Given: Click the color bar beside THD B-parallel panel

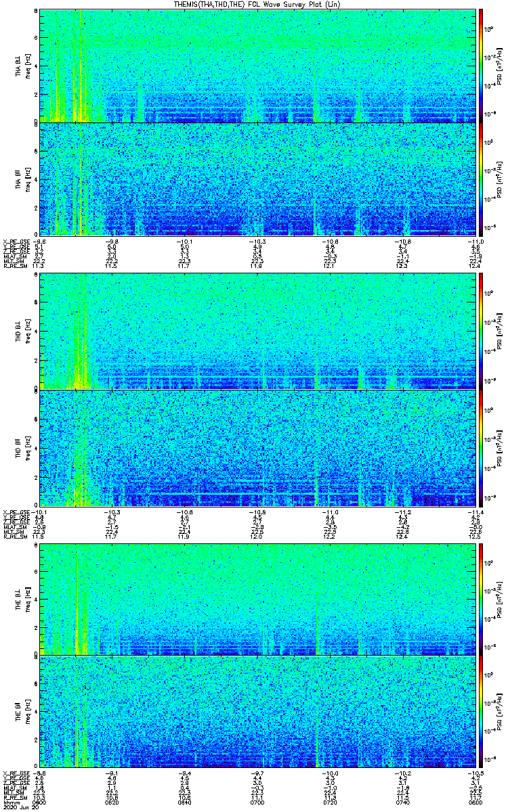Looking at the screenshot, I should [482, 448].
